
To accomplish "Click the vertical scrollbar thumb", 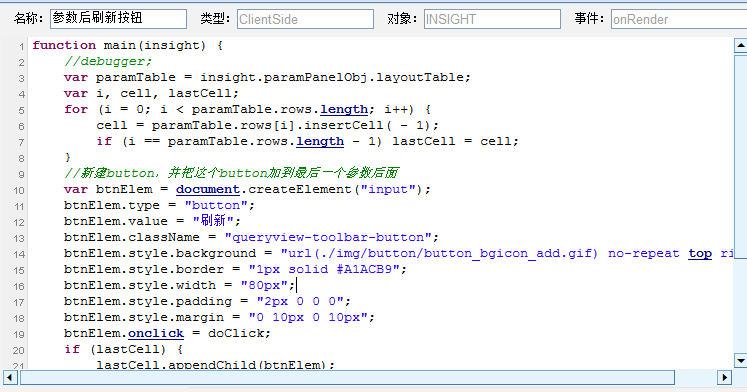I will 740,156.
